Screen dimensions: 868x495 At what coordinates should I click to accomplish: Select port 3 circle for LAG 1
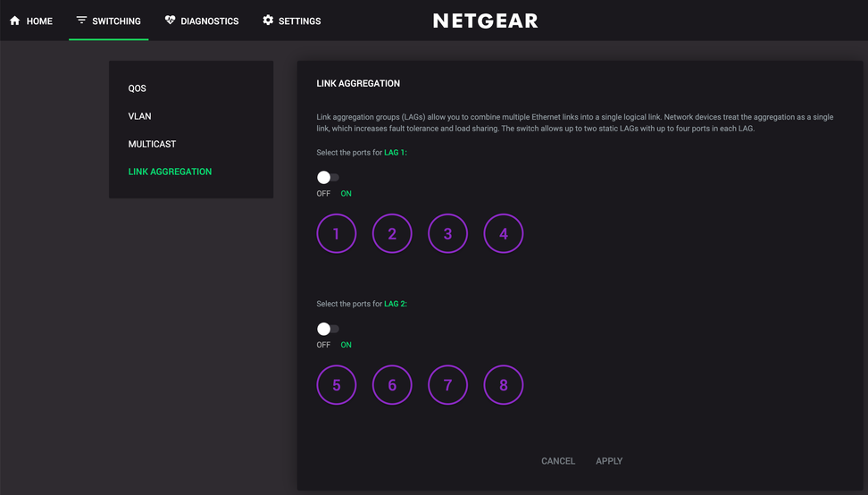click(x=447, y=234)
